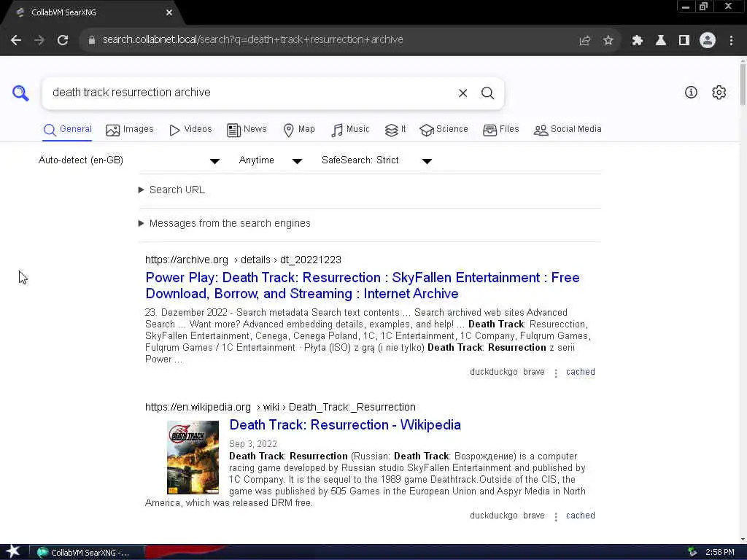Open options dots for Wikipedia result

[x=555, y=517]
